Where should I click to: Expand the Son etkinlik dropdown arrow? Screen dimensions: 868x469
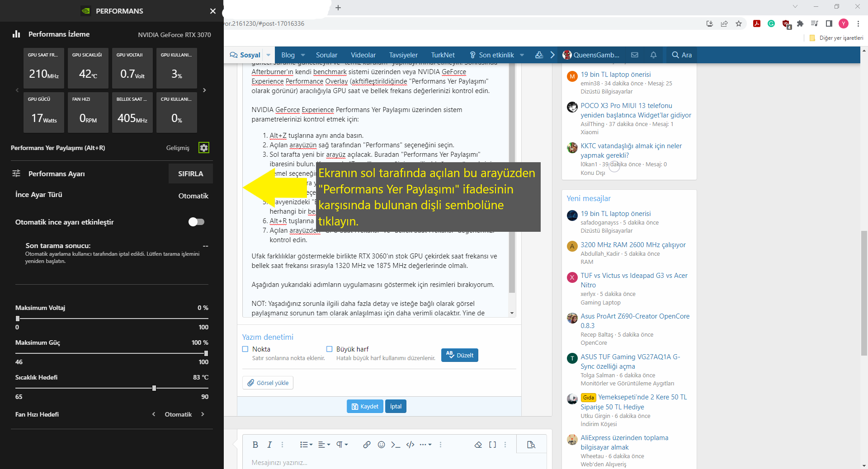pos(522,55)
